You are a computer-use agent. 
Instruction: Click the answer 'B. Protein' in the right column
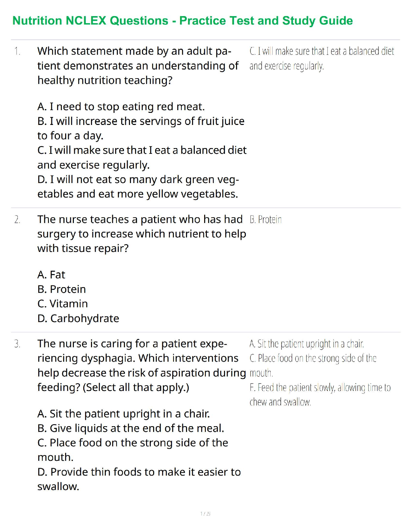(266, 220)
